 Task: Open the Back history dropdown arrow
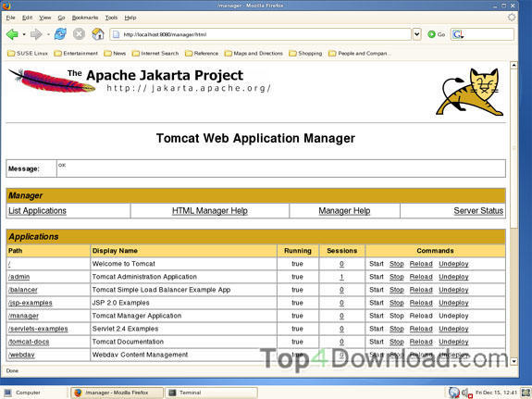pos(24,34)
